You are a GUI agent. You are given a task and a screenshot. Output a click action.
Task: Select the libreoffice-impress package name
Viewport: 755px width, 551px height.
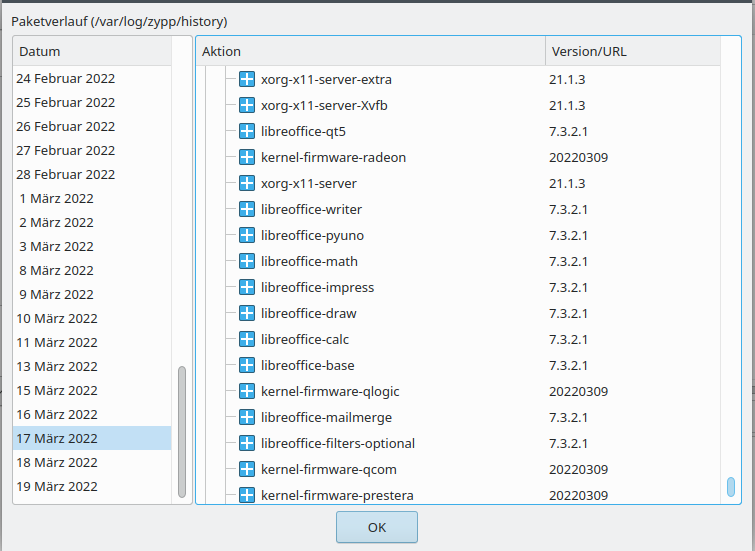click(317, 288)
